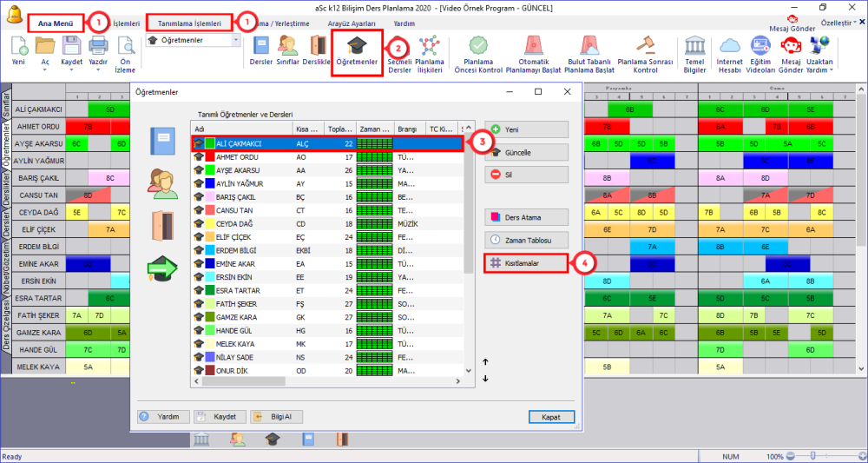
Task: Sort by the Branşı column header
Action: [x=410, y=129]
